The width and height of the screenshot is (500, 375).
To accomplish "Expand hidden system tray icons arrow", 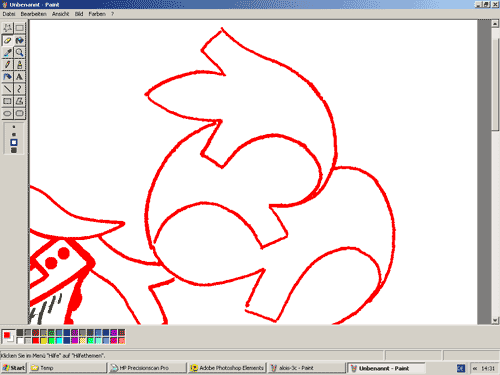I will [475, 368].
